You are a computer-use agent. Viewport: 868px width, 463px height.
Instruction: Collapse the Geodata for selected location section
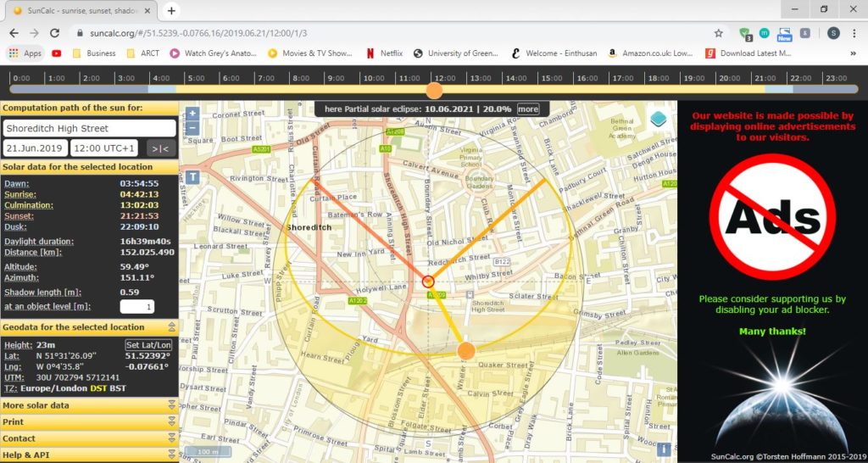click(171, 326)
